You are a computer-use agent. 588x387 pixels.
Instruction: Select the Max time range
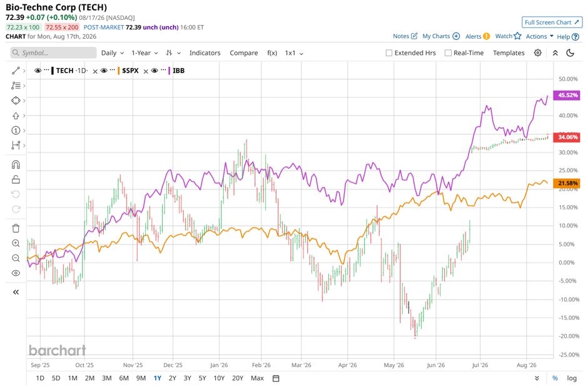257,378
